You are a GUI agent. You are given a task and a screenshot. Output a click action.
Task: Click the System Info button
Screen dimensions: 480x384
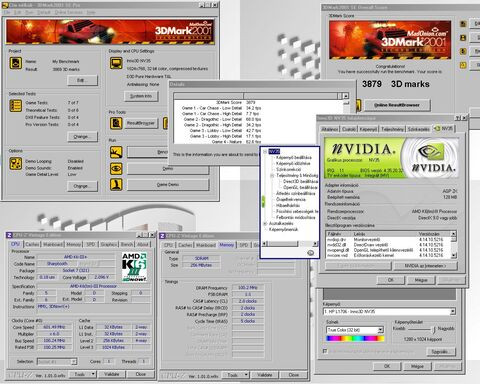141,96
